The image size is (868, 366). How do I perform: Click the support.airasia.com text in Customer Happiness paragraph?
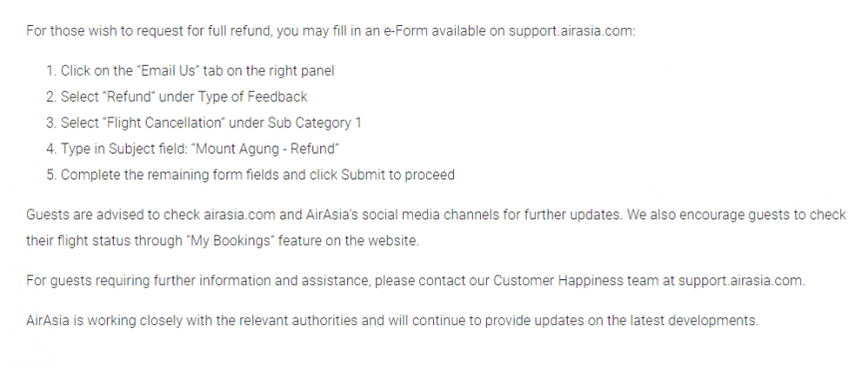click(740, 280)
